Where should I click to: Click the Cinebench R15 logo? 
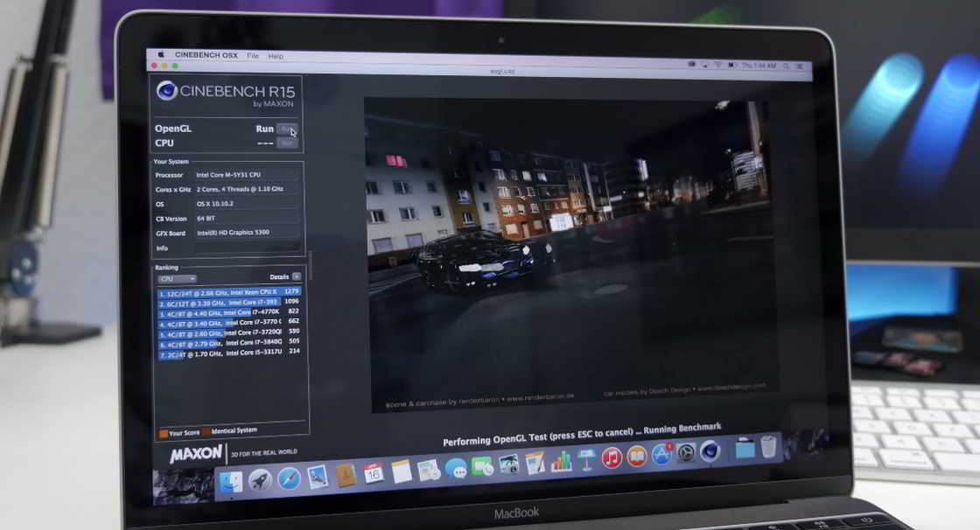[x=225, y=94]
